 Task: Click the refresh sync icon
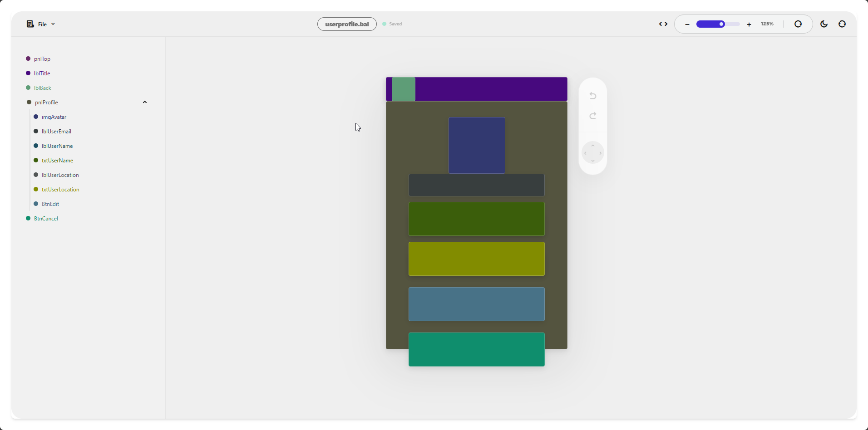point(842,24)
